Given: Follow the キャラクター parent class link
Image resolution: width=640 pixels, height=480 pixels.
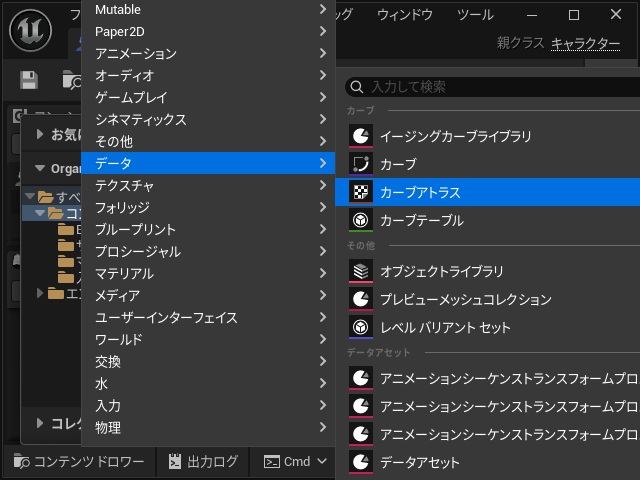Looking at the screenshot, I should tap(585, 43).
